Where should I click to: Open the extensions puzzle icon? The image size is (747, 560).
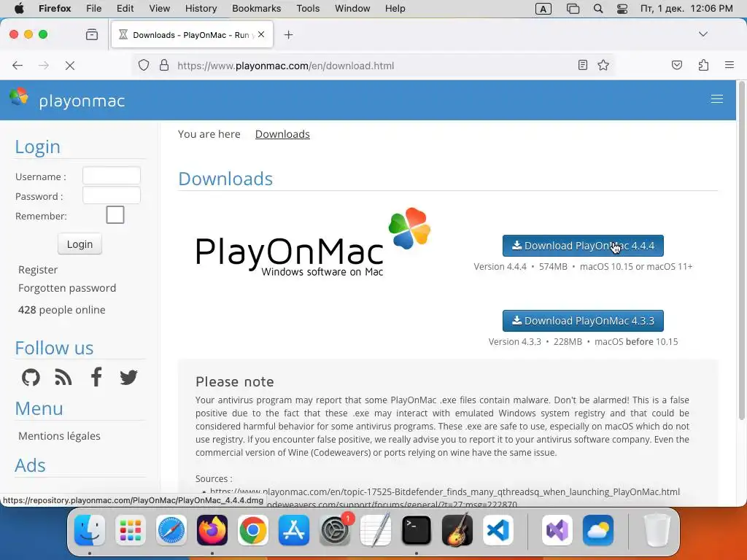click(x=703, y=65)
